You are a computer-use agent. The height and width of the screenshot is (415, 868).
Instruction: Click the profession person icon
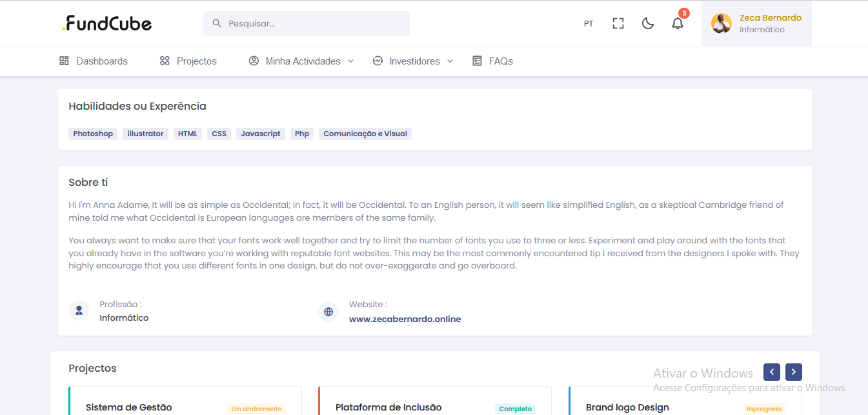click(x=79, y=310)
